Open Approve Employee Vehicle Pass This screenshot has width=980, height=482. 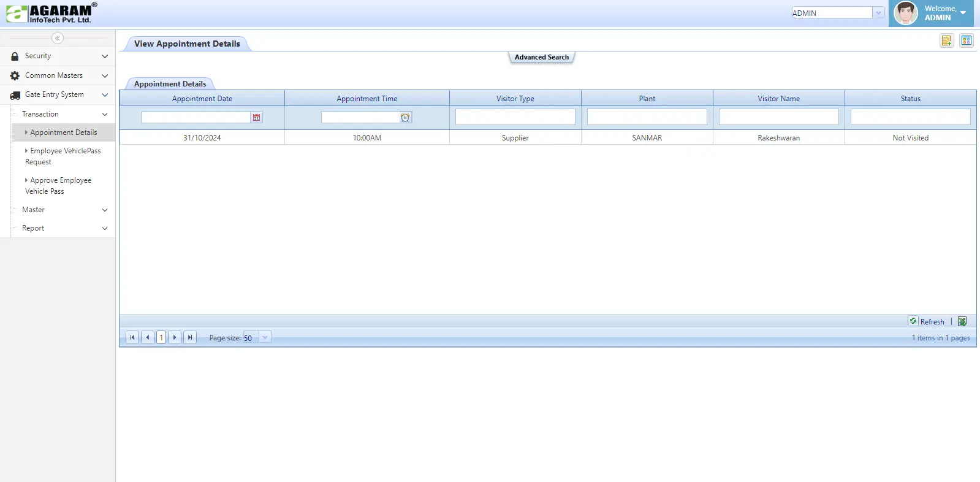pyautogui.click(x=58, y=186)
